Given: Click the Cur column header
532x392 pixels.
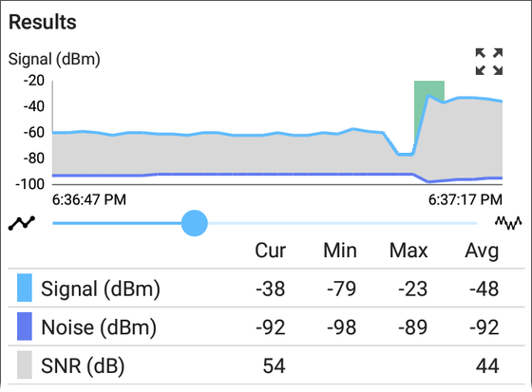Looking at the screenshot, I should pos(271,251).
